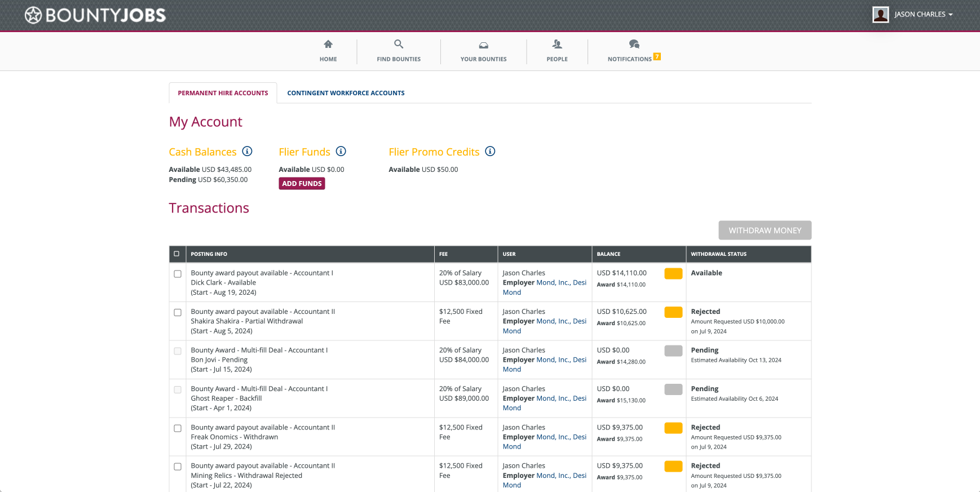The width and height of the screenshot is (980, 492).
Task: Switch to Permanent Hire Accounts tab
Action: (223, 93)
